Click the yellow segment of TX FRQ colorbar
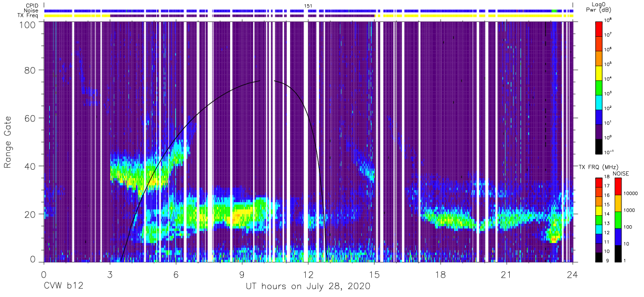 [x=598, y=210]
